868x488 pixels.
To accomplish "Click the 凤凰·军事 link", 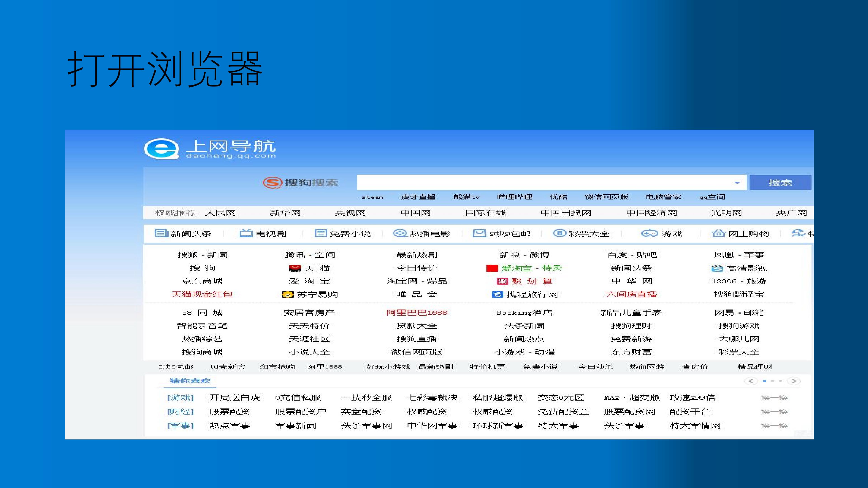I will click(x=739, y=255).
